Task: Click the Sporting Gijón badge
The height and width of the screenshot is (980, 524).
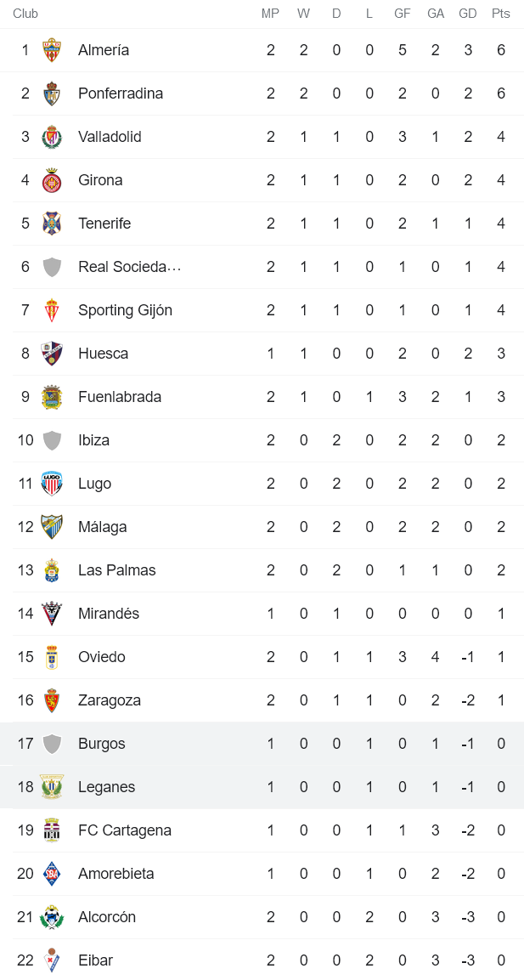Action: point(53,309)
